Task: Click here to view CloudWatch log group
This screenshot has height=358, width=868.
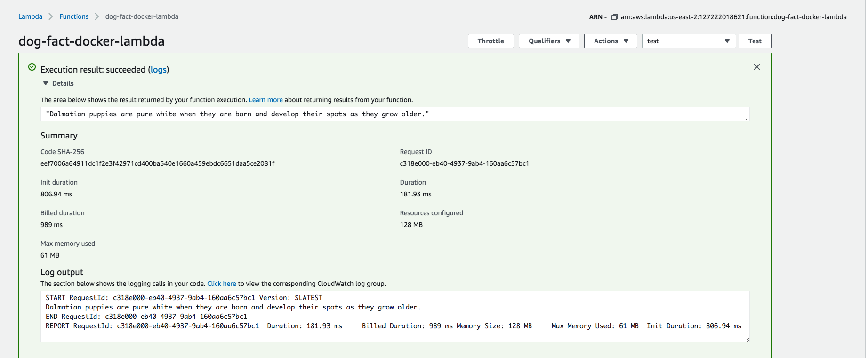Action: 221,284
